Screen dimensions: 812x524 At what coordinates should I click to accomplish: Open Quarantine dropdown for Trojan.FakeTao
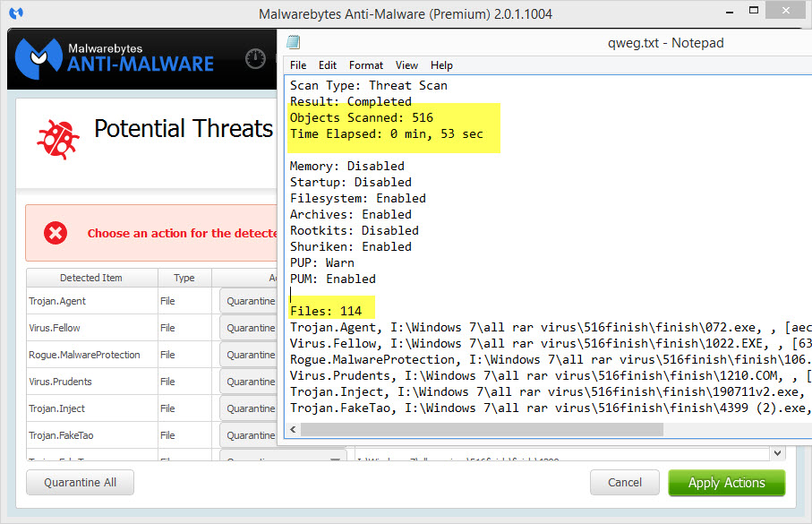(249, 436)
